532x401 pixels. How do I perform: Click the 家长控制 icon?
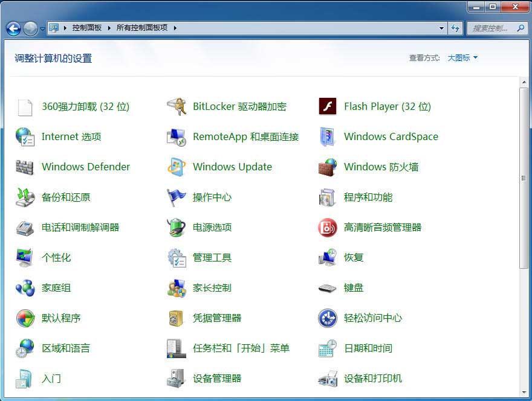(177, 288)
